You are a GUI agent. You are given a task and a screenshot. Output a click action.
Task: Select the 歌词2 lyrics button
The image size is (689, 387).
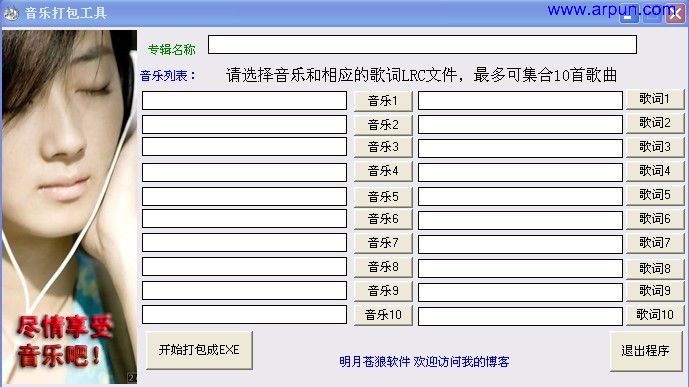click(x=655, y=123)
